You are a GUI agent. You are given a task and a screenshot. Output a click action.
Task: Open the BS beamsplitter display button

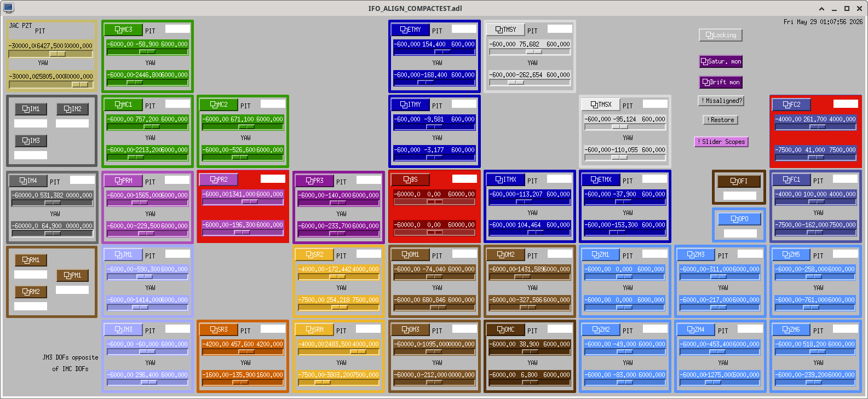[x=410, y=180]
